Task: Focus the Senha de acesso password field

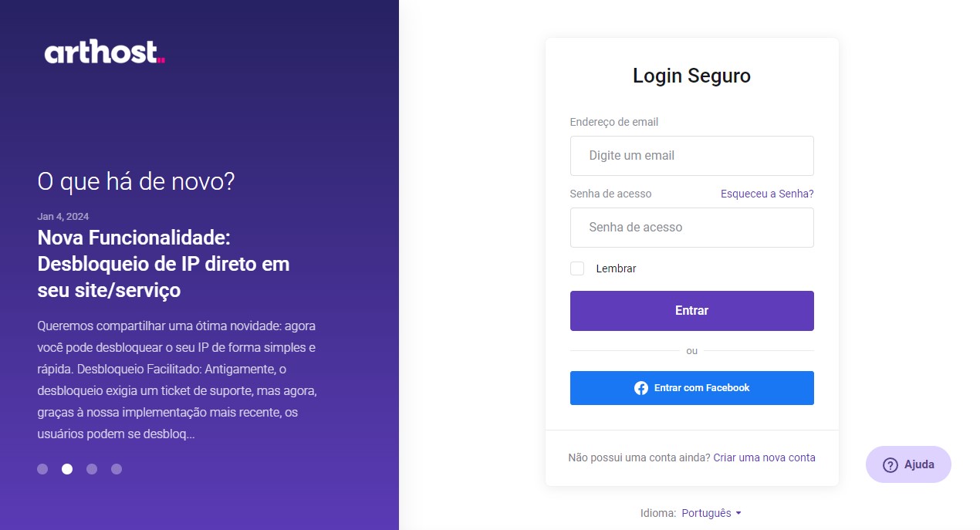Action: point(691,228)
